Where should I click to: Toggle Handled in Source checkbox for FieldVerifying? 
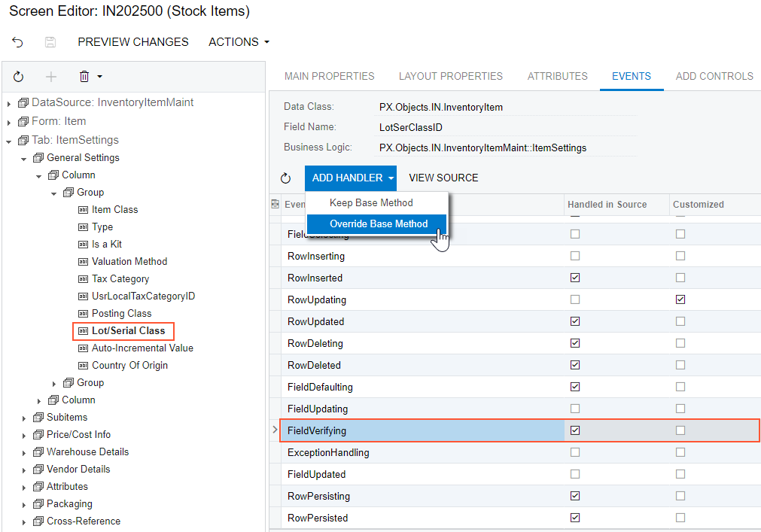point(575,430)
